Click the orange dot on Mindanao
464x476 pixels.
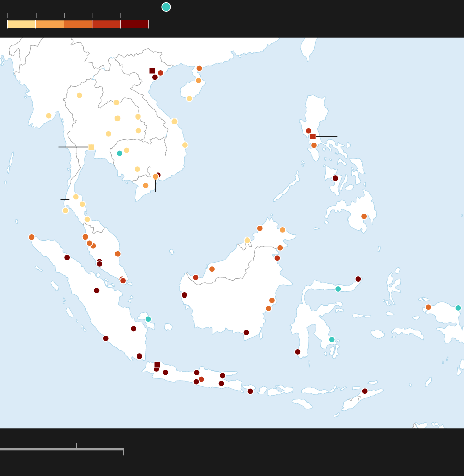click(x=364, y=216)
